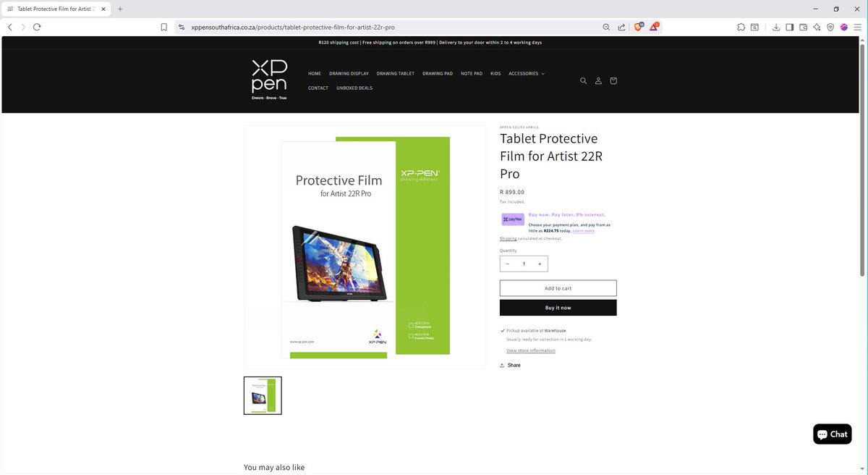Screen dimensions: 868x475
Task: Open the profile avatar icon
Action: 844,27
